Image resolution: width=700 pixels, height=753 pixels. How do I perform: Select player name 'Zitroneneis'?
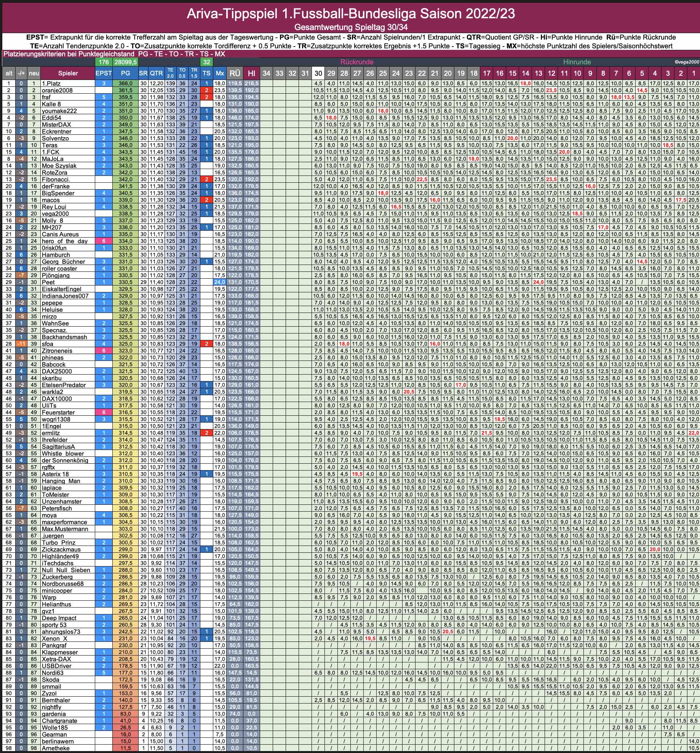tap(57, 351)
